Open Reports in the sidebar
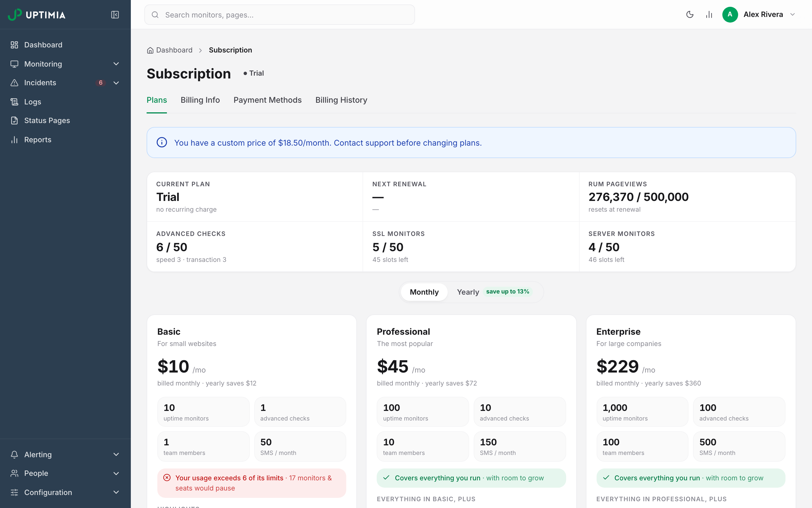This screenshot has width=812, height=508. 65,140
